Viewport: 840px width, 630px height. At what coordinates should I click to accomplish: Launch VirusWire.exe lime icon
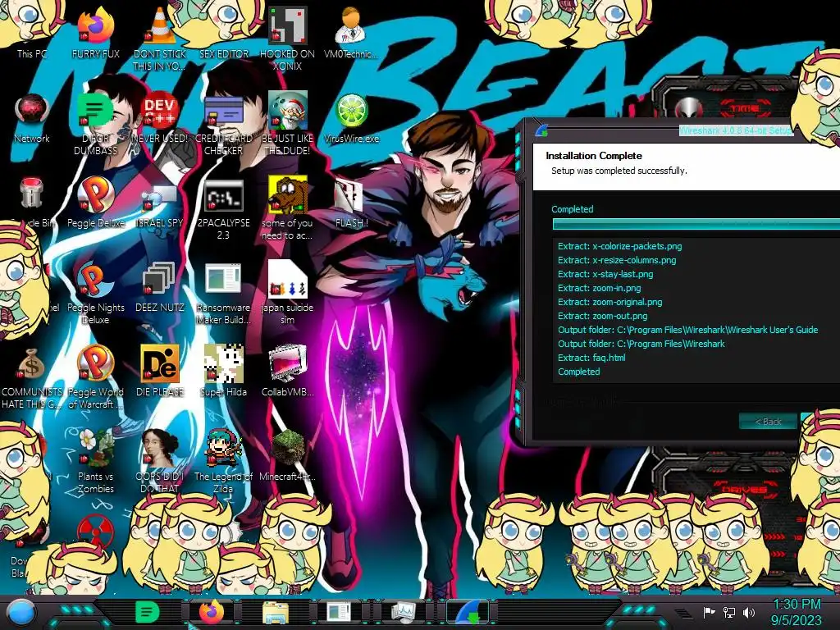[x=351, y=112]
